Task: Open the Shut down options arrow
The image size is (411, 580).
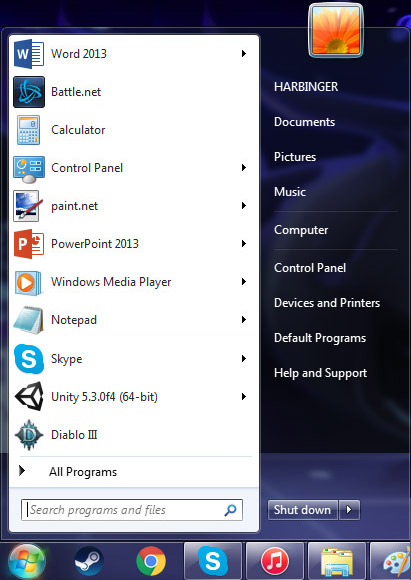Action: coord(349,510)
